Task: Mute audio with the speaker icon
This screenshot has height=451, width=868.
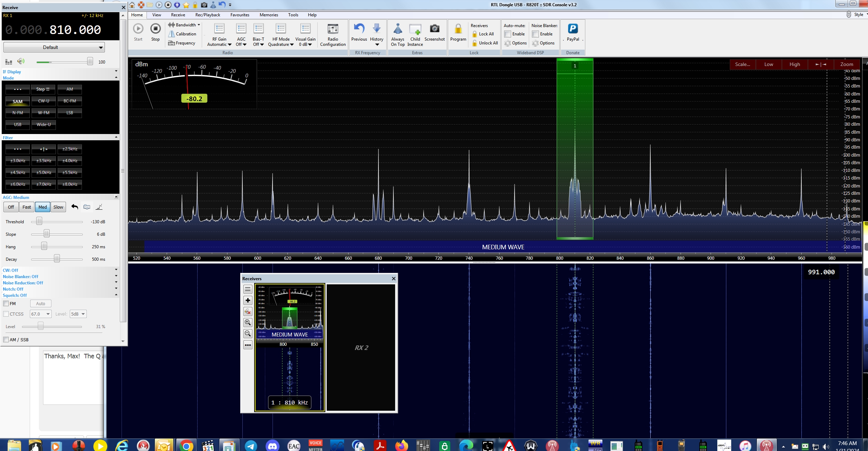Action: [21, 61]
